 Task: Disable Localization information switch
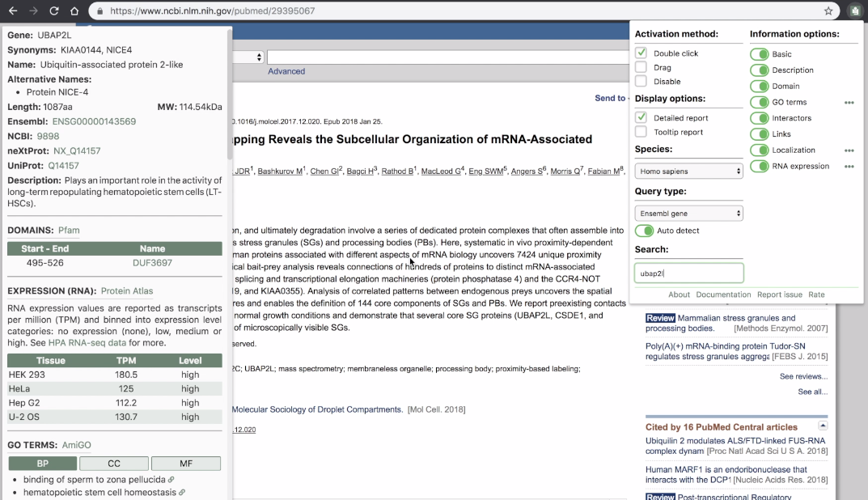(760, 150)
